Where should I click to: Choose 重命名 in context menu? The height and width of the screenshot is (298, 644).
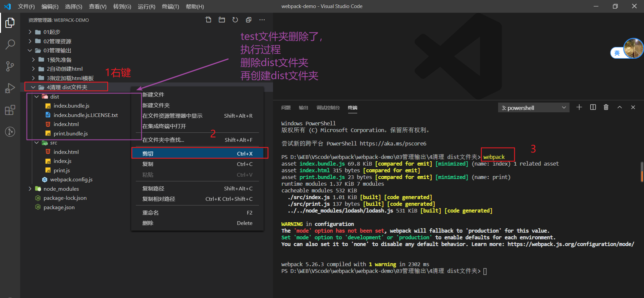[x=197, y=213]
